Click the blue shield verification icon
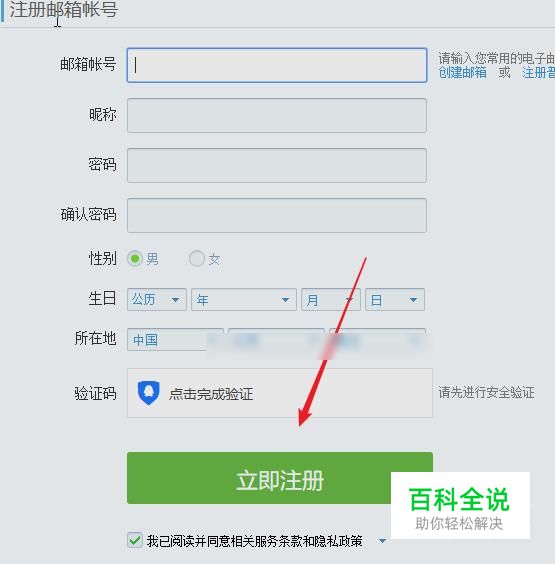The height and width of the screenshot is (564, 555). 149,393
